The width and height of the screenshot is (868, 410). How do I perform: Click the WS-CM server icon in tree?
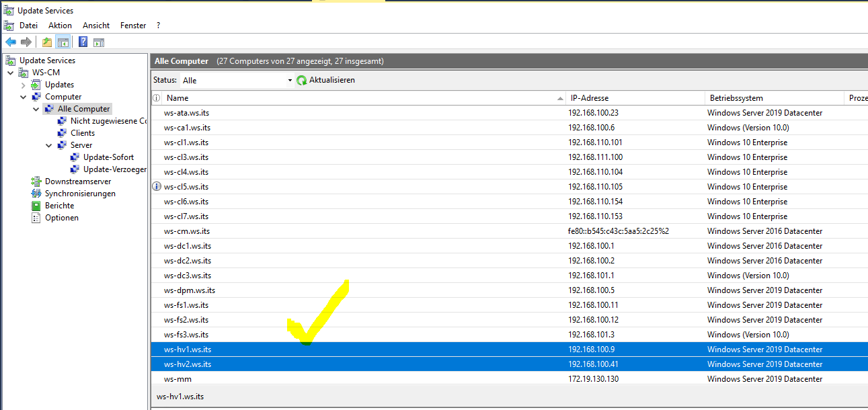tap(24, 73)
